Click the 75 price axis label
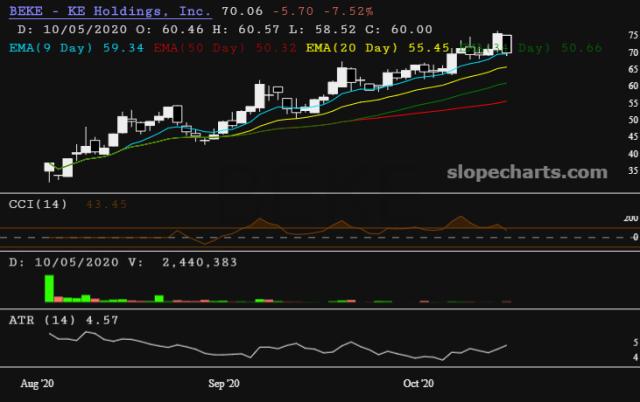The height and width of the screenshot is (402, 640). click(630, 35)
